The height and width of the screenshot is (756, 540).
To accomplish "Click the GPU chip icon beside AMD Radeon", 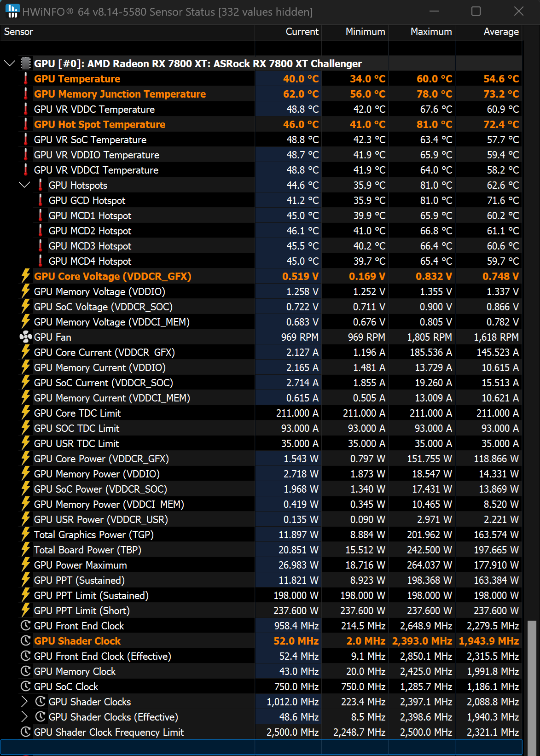I will (x=26, y=63).
